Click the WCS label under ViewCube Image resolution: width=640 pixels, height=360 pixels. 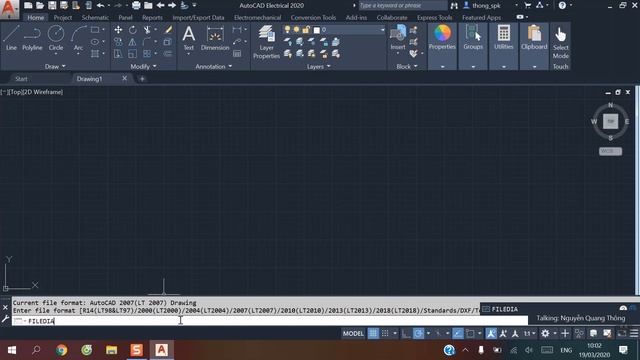[x=610, y=151]
